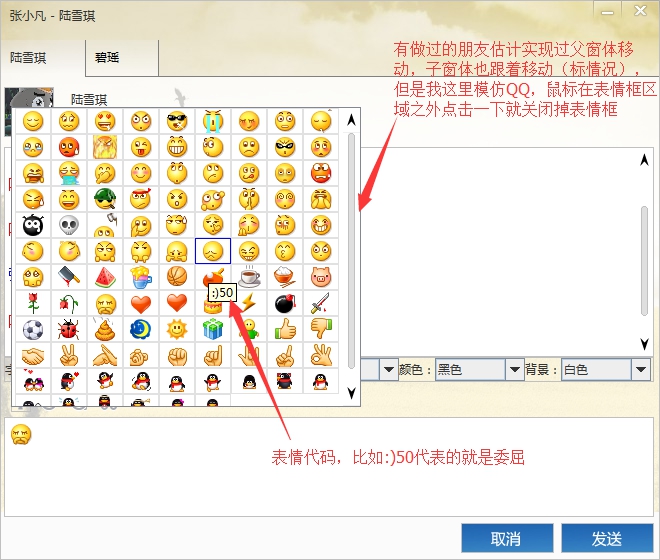Pick the wilted rose emoji
660x560 pixels.
click(x=69, y=304)
